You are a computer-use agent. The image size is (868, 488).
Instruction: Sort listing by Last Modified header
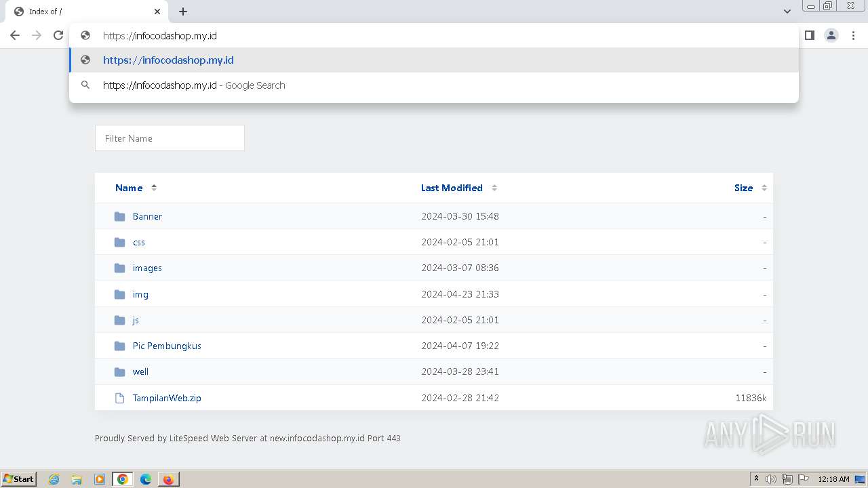452,188
